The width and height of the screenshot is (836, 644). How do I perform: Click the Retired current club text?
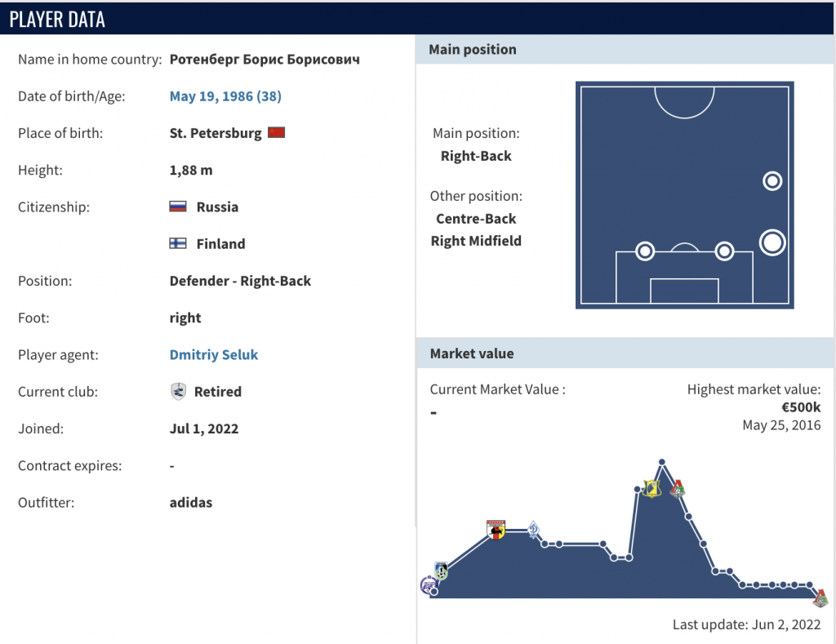[x=217, y=392]
